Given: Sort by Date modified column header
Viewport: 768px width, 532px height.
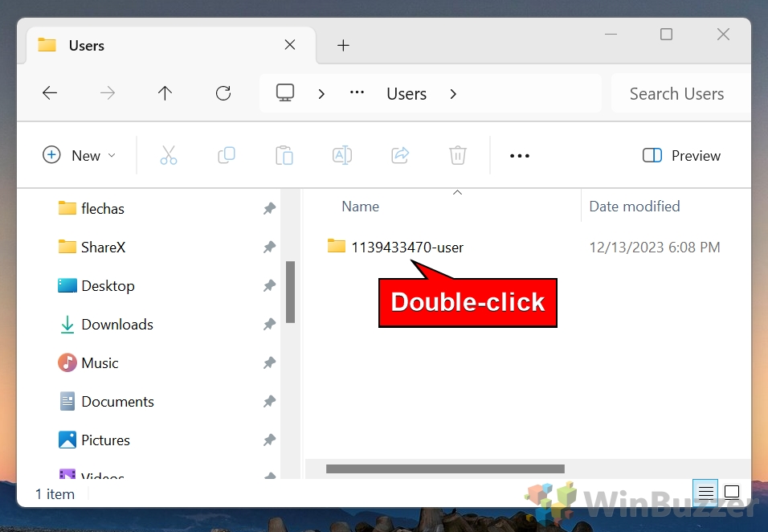Looking at the screenshot, I should click(635, 207).
